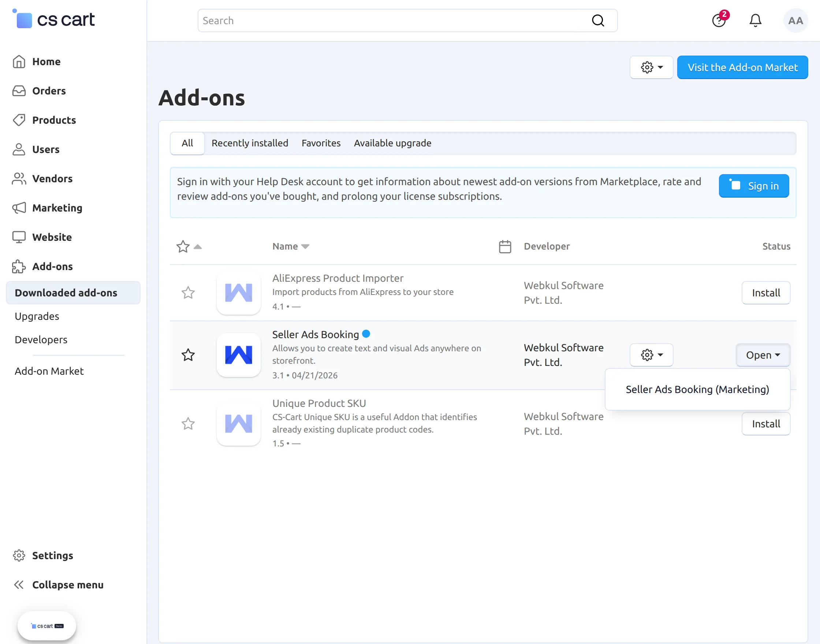
Task: Click Visit the Add-on Market button
Action: coord(742,67)
